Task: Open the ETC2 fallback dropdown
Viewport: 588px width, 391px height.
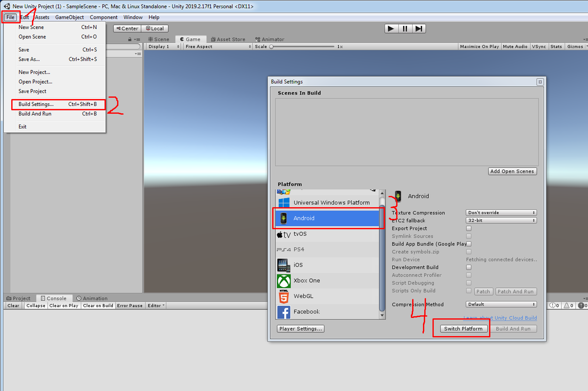Action: pyautogui.click(x=501, y=220)
